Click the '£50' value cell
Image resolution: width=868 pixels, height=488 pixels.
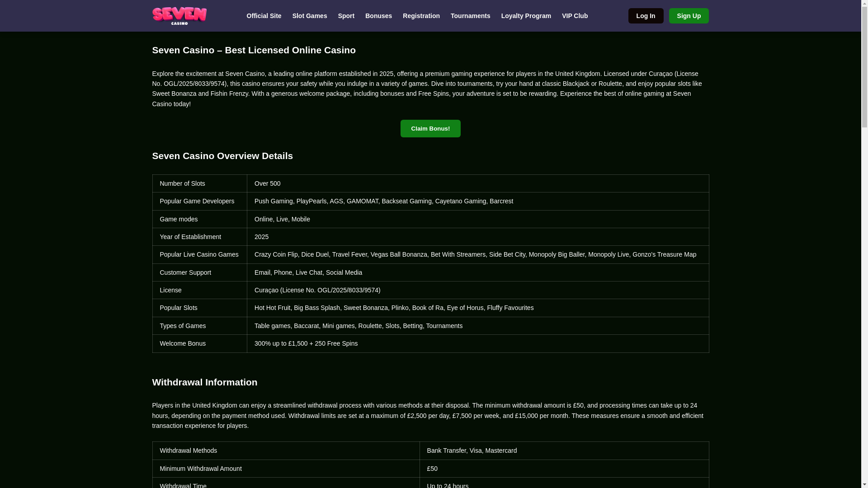(564, 469)
